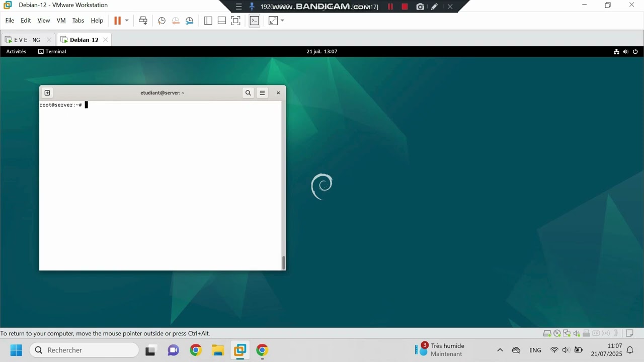Click the VMware hard disk status icon
644x362 pixels.
[x=547, y=333]
